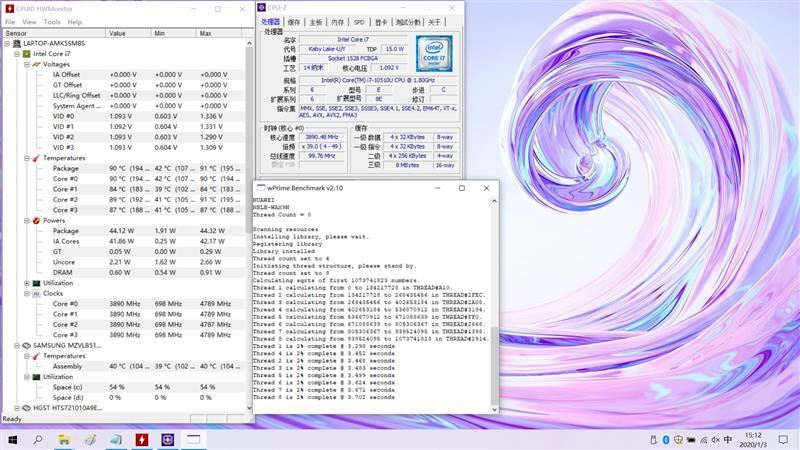This screenshot has width=800, height=450.
Task: Click the Min column header
Action: click(x=173, y=33)
